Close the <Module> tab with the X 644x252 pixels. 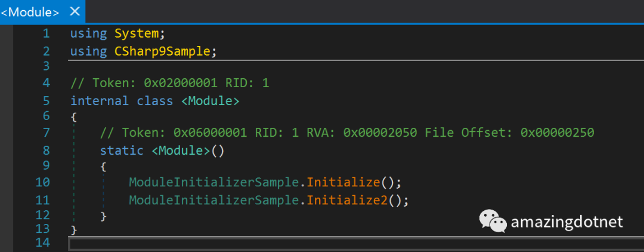point(75,11)
